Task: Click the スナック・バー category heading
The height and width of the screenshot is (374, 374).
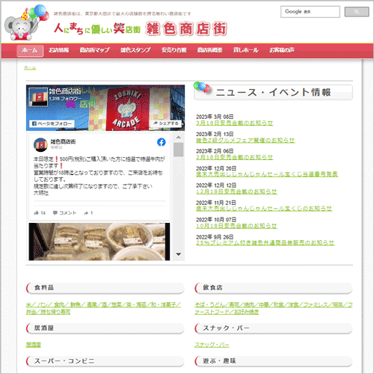Action: (274, 328)
